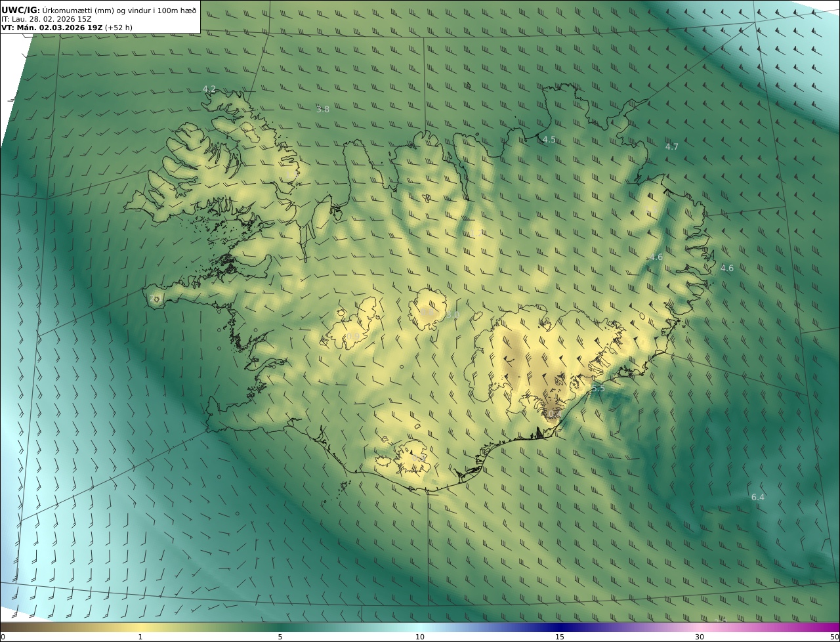Click the offshore 4.6 value label east of Iceland
This screenshot has width=840, height=642.
pyautogui.click(x=727, y=268)
